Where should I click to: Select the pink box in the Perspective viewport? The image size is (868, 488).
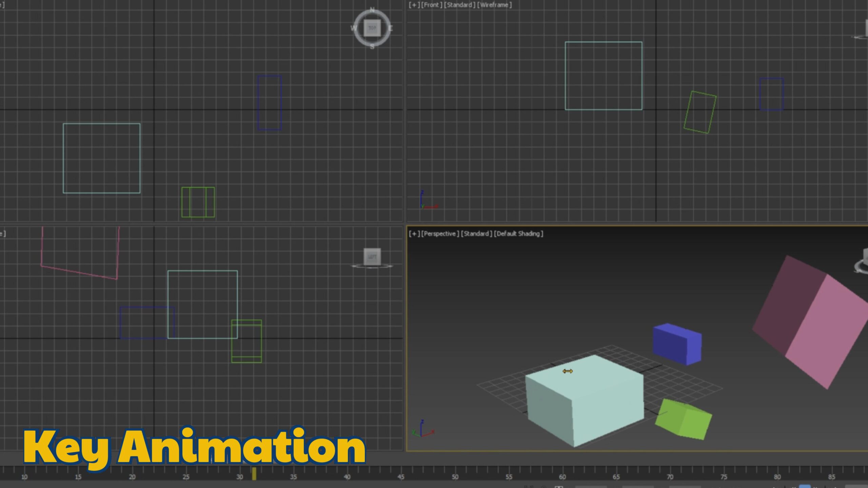click(814, 322)
